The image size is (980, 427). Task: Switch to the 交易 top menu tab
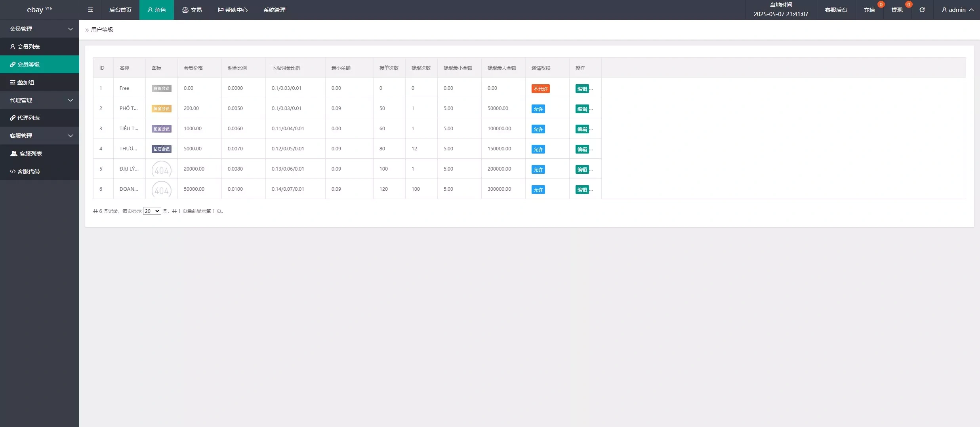(192, 10)
